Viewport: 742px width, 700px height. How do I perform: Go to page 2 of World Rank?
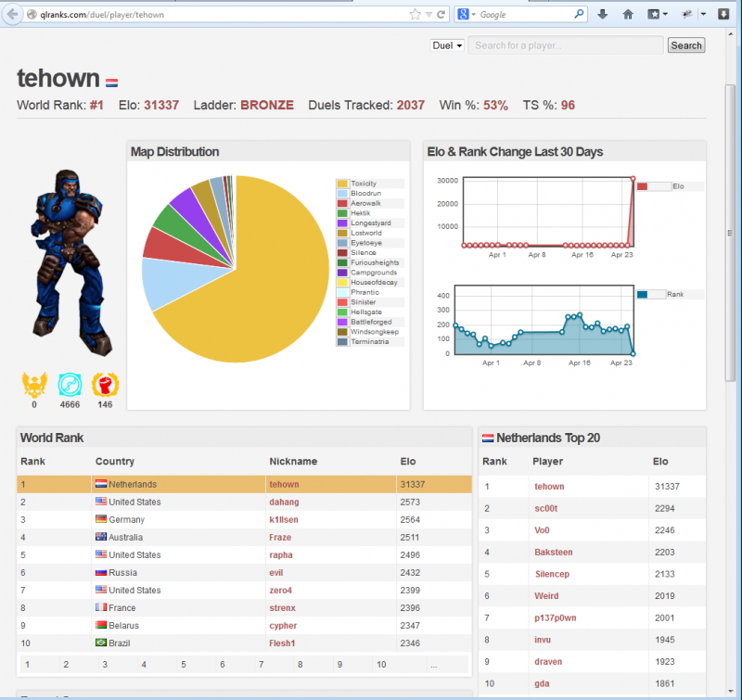pyautogui.click(x=66, y=665)
